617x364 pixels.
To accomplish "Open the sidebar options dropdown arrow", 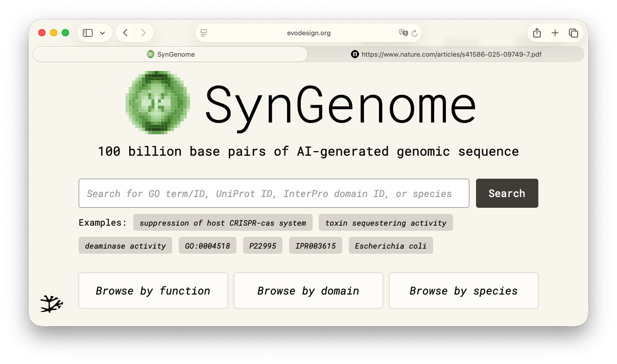I will point(102,33).
